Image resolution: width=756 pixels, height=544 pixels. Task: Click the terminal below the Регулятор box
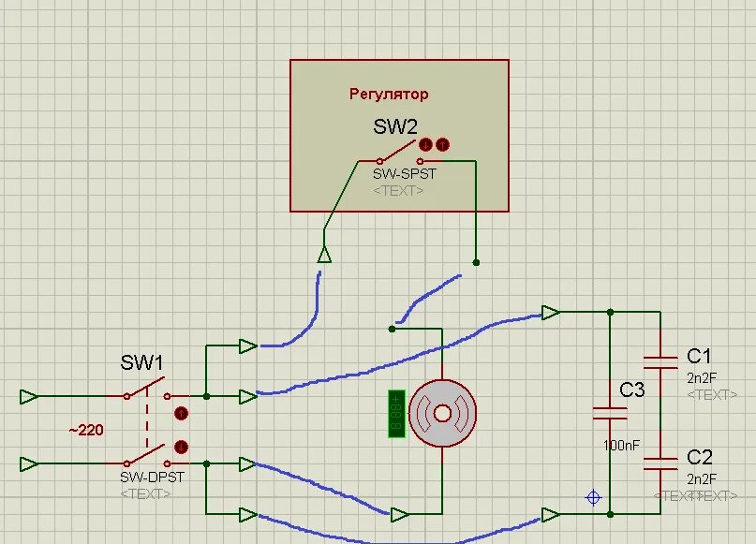coord(324,254)
